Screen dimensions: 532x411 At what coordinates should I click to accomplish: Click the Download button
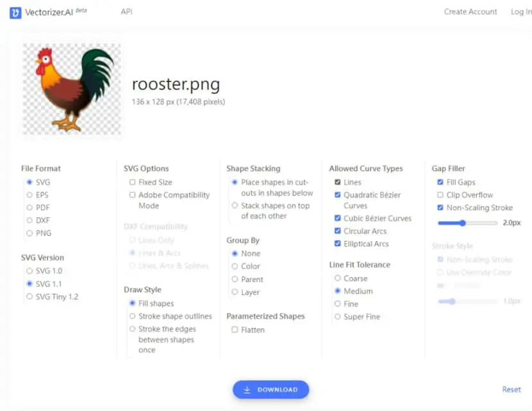270,390
